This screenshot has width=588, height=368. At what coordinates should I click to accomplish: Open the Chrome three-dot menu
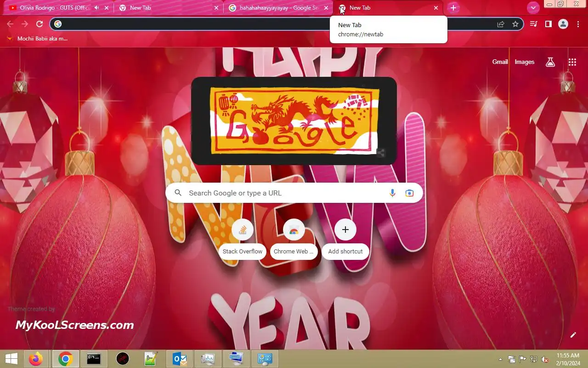(x=578, y=24)
